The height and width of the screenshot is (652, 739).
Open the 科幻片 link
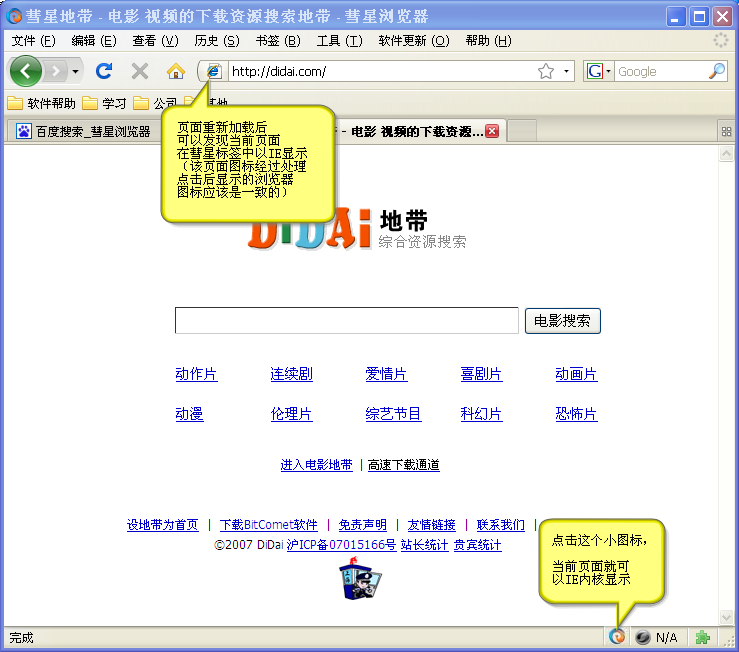point(481,413)
